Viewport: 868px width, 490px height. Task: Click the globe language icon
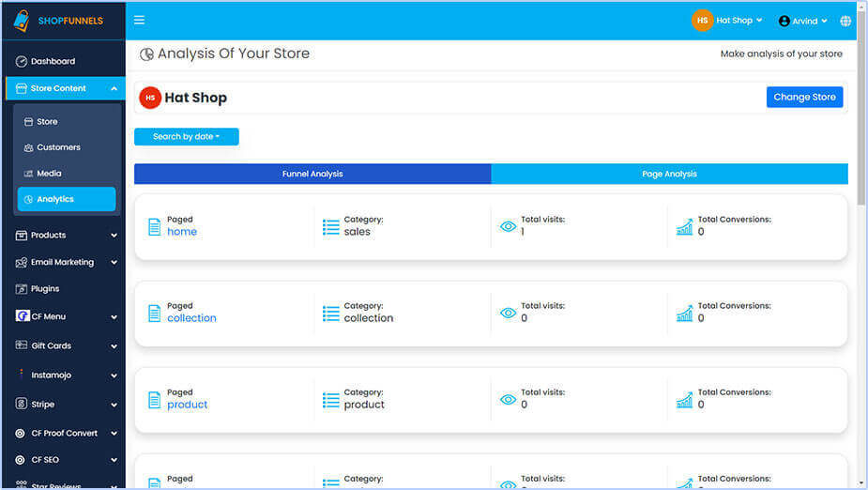tap(845, 21)
